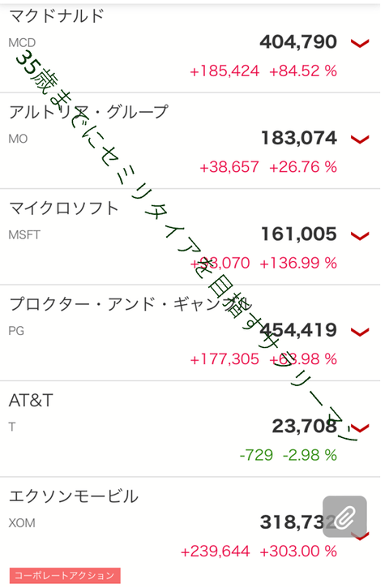Expand the AT&T row chevron

tap(360, 427)
